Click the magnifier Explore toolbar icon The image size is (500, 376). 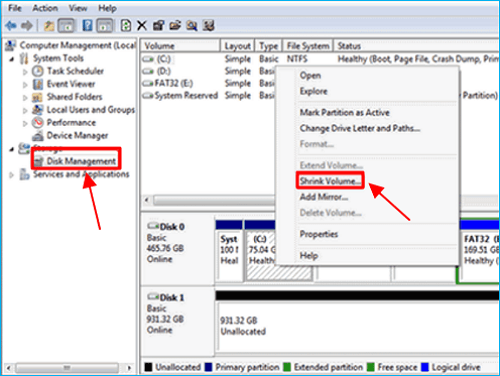[192, 26]
